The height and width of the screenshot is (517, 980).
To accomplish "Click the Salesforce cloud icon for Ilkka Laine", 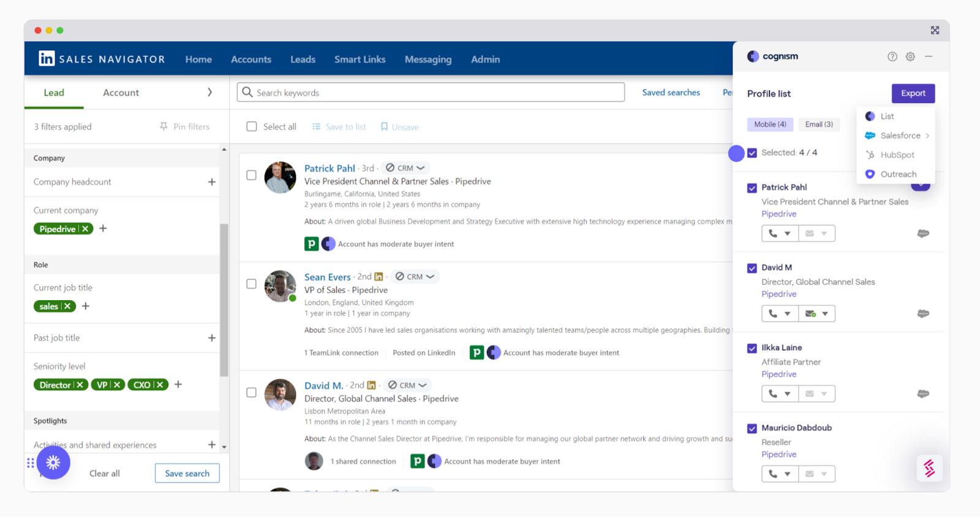I will pos(923,394).
